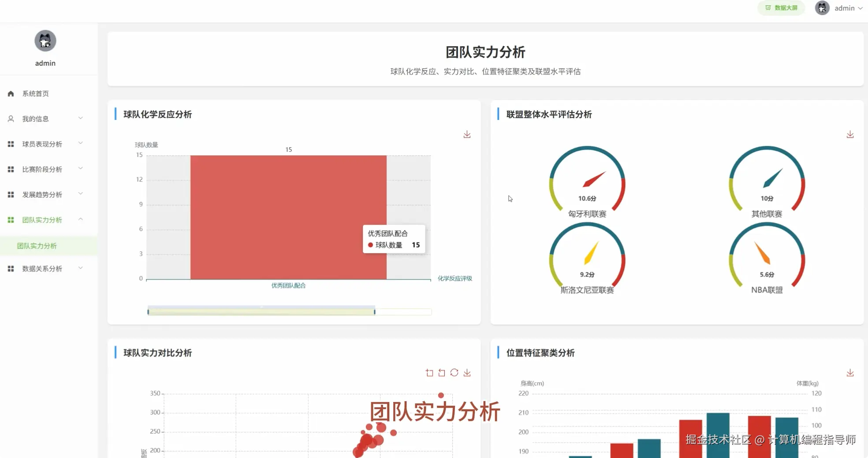Click the 系统首页 home icon
This screenshot has height=458, width=868.
pos(10,93)
